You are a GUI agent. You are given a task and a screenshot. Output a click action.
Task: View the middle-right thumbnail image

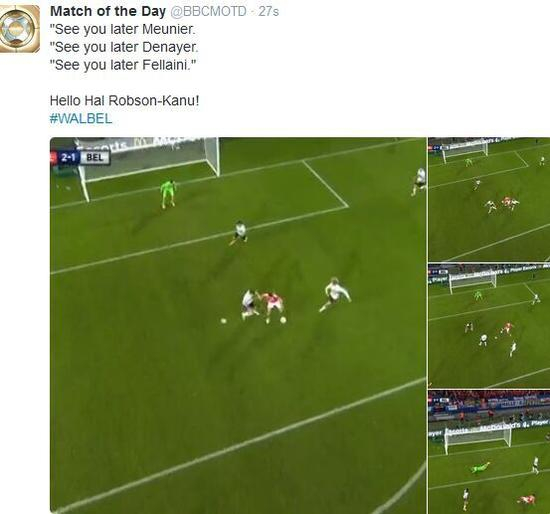(489, 326)
